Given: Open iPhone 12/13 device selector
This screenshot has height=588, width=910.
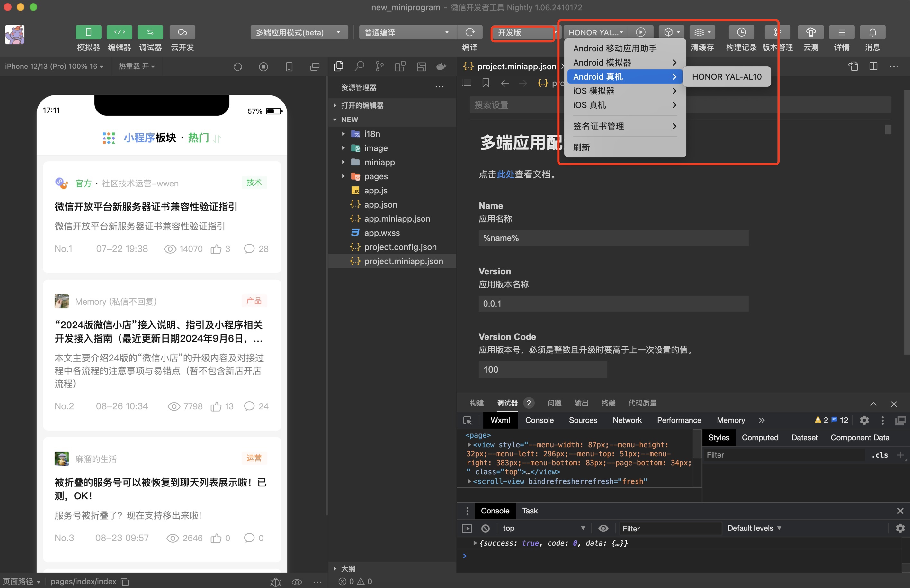Looking at the screenshot, I should [54, 67].
